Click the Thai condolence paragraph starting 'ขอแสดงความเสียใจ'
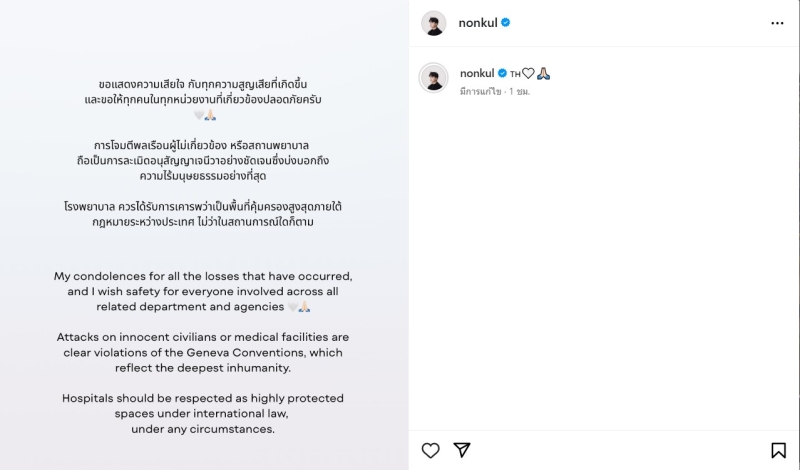This screenshot has height=470, width=800. tap(202, 93)
